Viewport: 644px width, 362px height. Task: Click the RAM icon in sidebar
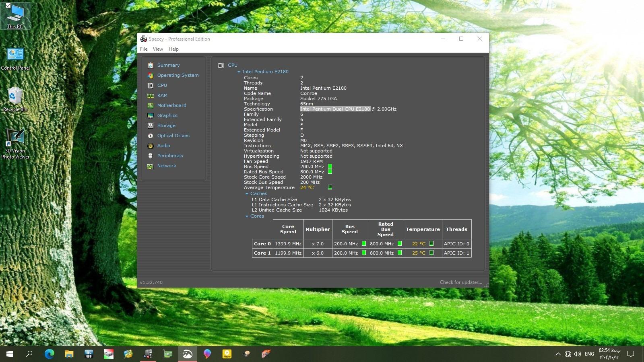pyautogui.click(x=151, y=95)
